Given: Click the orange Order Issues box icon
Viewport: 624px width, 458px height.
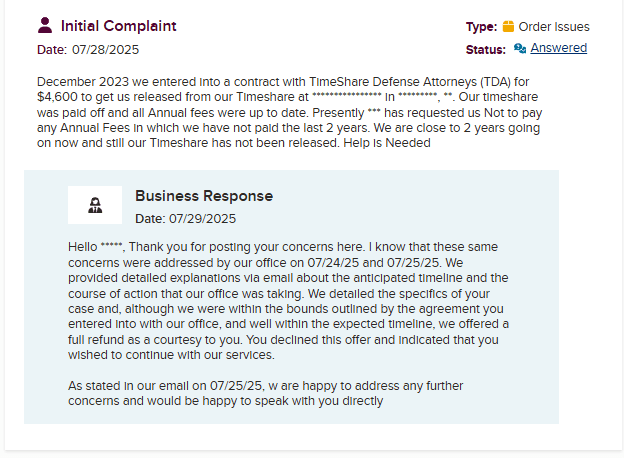Looking at the screenshot, I should click(x=508, y=27).
